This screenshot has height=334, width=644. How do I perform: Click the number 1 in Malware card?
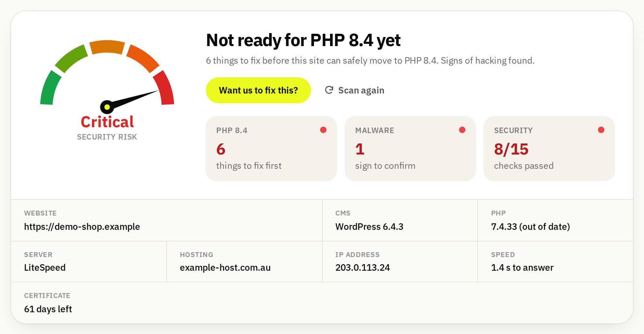point(360,149)
